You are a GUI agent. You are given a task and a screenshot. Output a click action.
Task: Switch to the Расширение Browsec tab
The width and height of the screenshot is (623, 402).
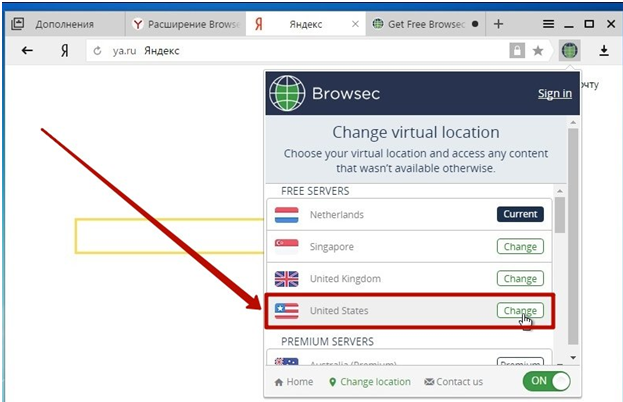click(x=186, y=24)
